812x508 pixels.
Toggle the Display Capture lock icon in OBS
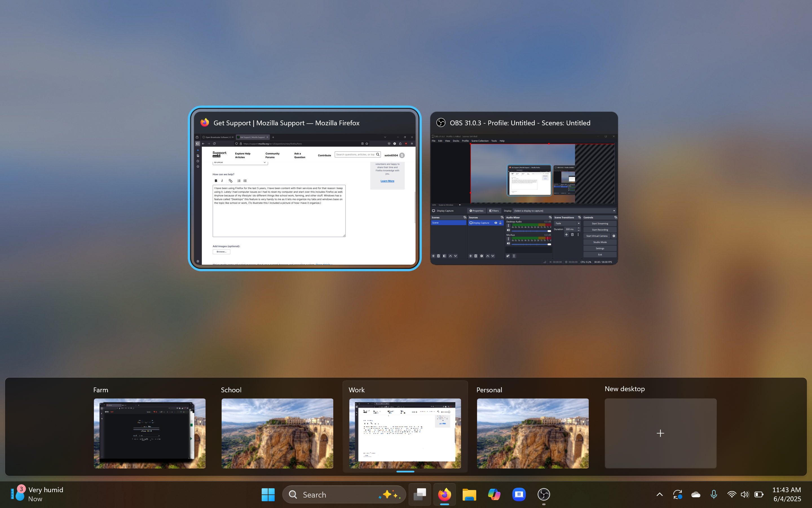click(500, 223)
